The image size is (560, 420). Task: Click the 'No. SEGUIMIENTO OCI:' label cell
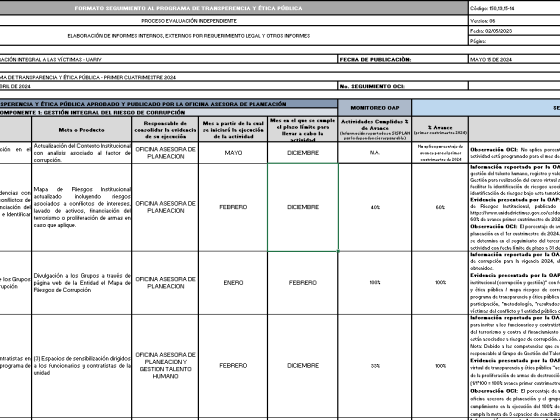(403, 86)
